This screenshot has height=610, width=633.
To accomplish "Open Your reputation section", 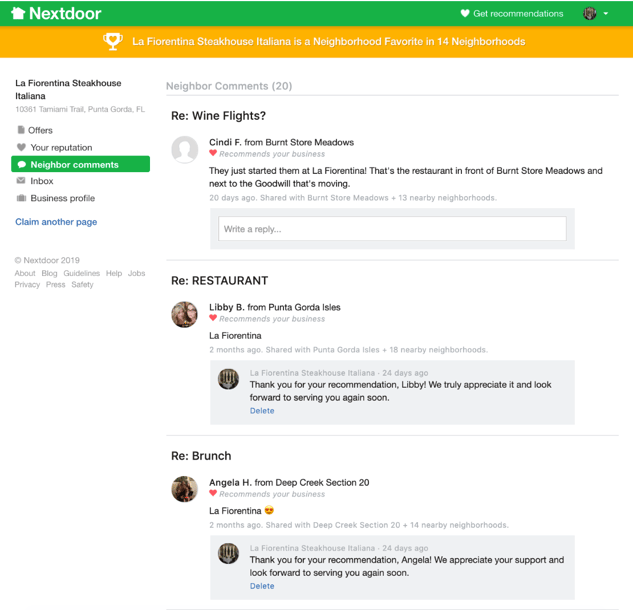I will coord(61,148).
